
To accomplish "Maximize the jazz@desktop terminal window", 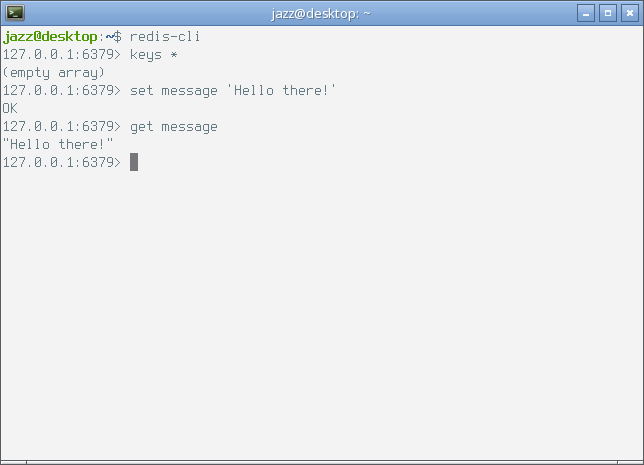I will (608, 14).
